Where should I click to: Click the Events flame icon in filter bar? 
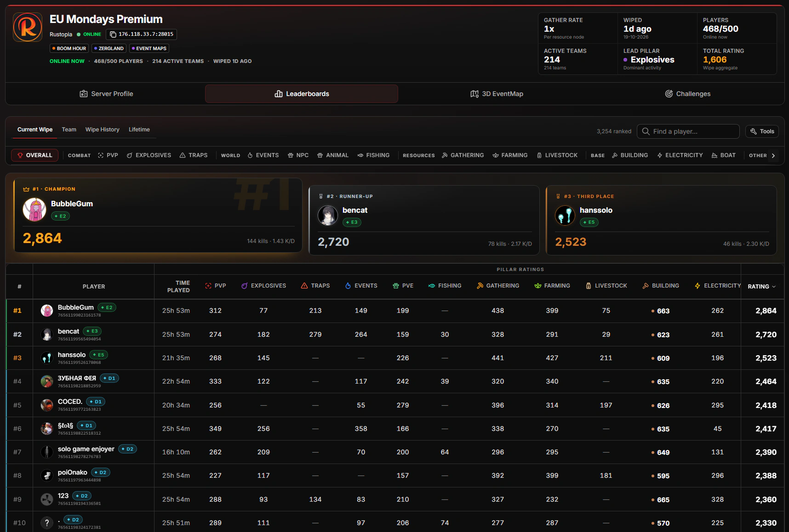click(250, 155)
